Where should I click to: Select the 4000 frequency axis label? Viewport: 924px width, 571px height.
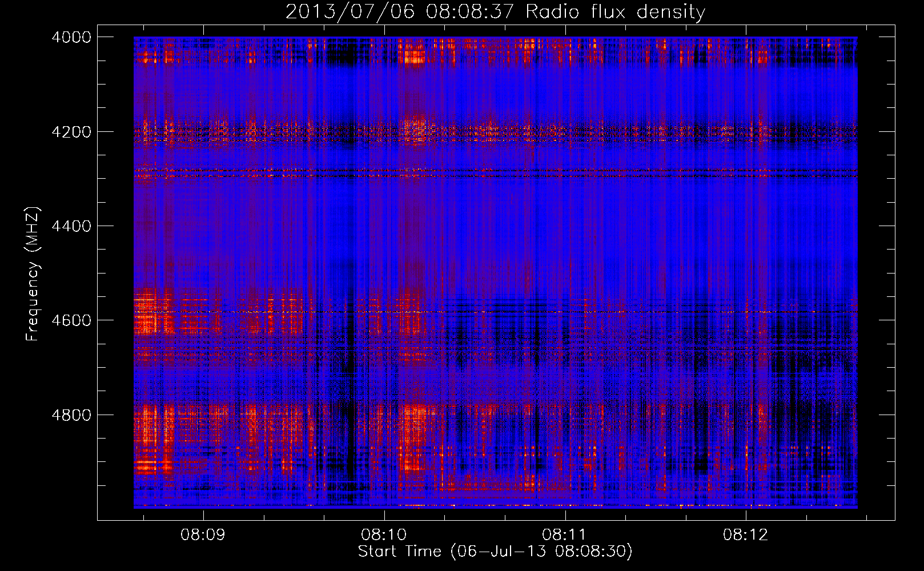tap(71, 37)
